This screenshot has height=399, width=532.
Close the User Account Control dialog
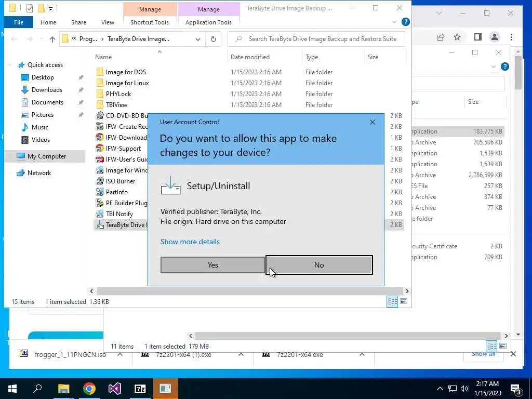(x=372, y=122)
